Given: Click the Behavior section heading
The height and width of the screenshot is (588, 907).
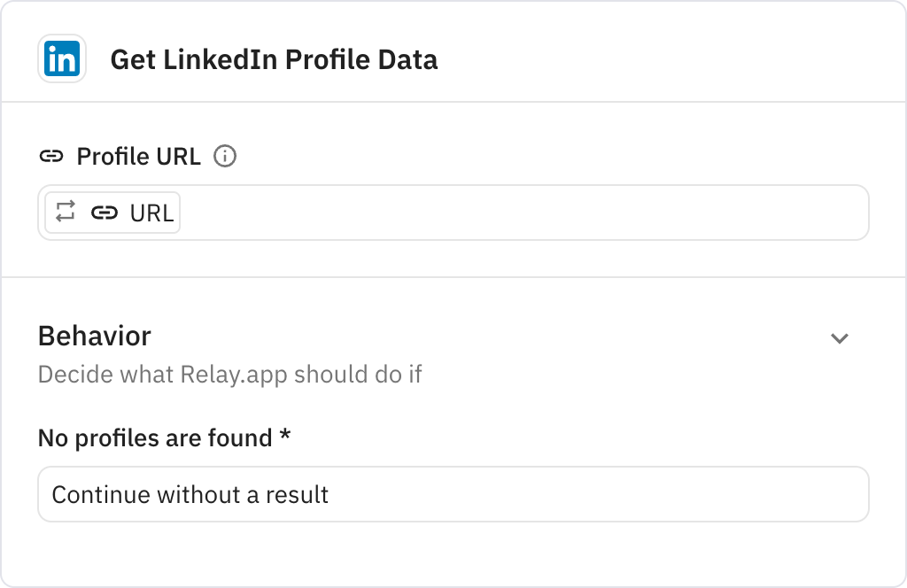Looking at the screenshot, I should click(94, 337).
